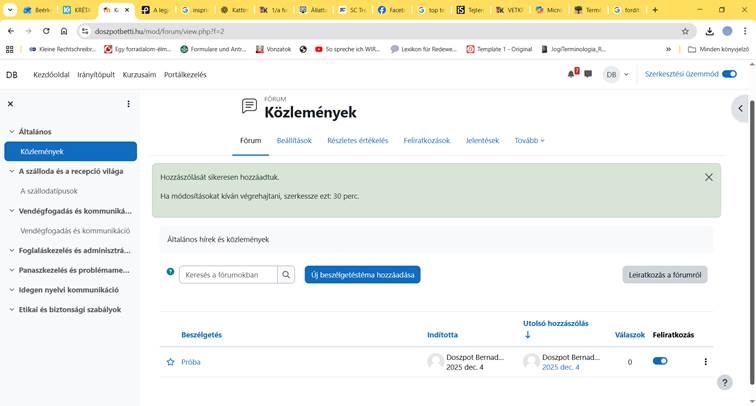Open course index three-dot options menu
The width and height of the screenshot is (756, 406).
pos(128,104)
